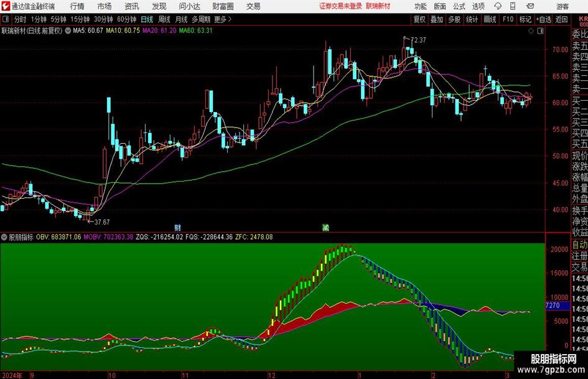Click the MOBV: 702363.38 value
The width and height of the screenshot is (588, 379).
point(108,237)
